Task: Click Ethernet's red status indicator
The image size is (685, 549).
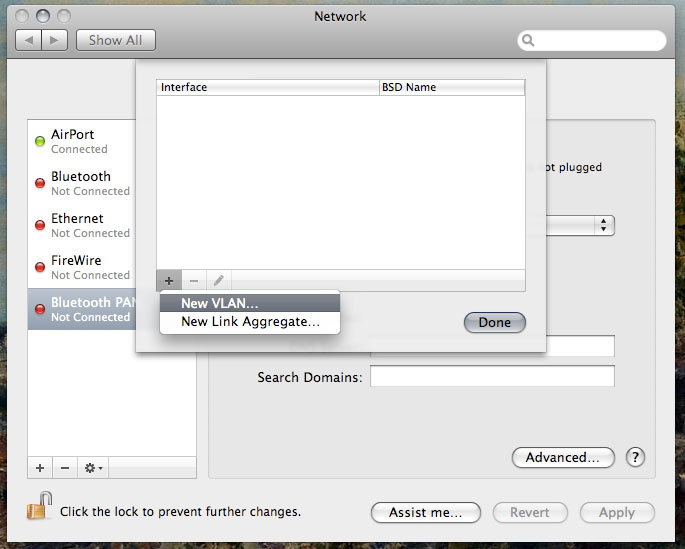Action: [x=40, y=225]
